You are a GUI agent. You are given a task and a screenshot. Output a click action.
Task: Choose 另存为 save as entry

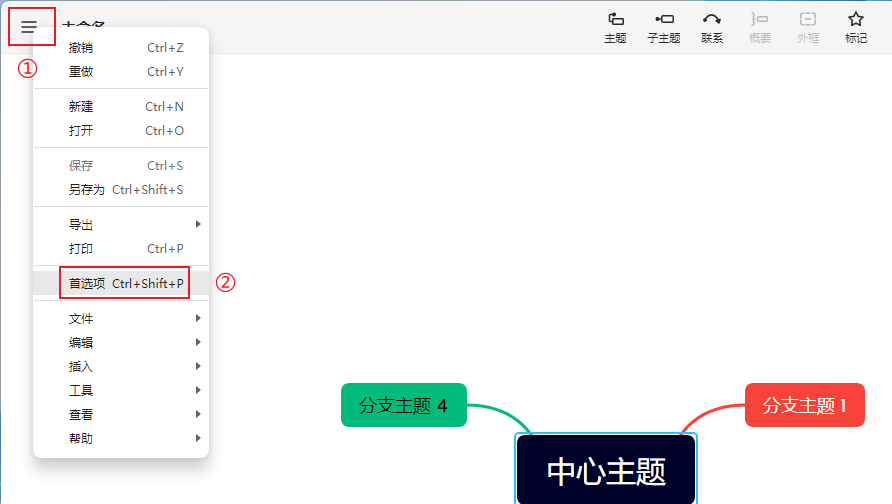[121, 190]
